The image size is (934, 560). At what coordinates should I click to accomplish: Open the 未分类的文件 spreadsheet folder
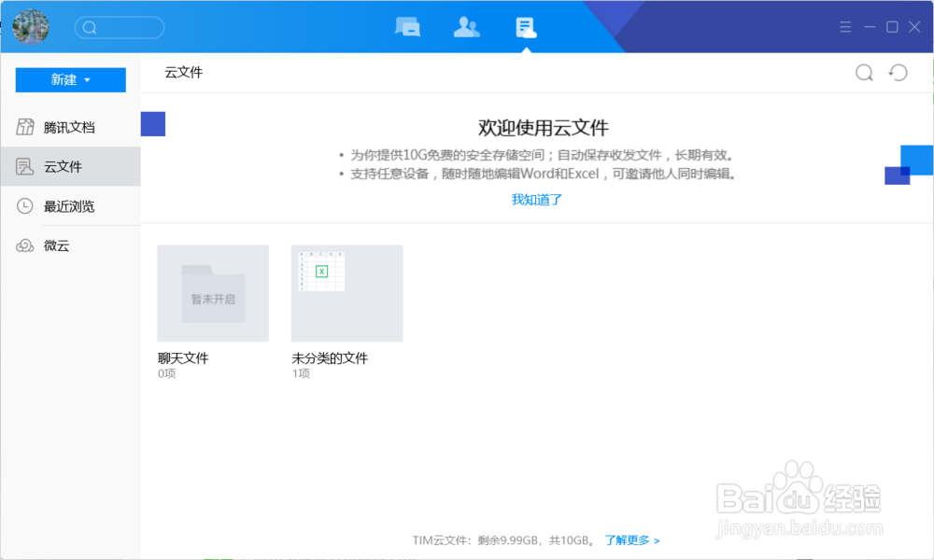click(x=347, y=293)
